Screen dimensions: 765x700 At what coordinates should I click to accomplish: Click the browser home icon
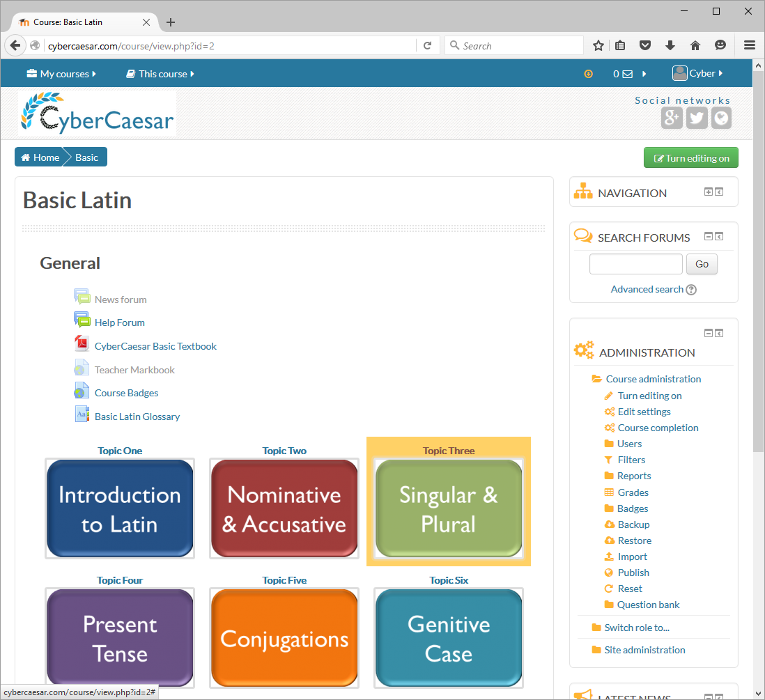click(x=695, y=46)
